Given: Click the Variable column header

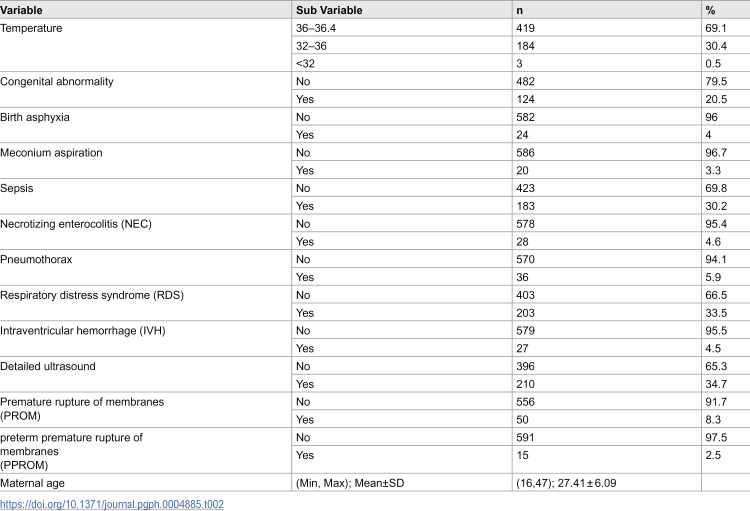Looking at the screenshot, I should click(22, 10).
